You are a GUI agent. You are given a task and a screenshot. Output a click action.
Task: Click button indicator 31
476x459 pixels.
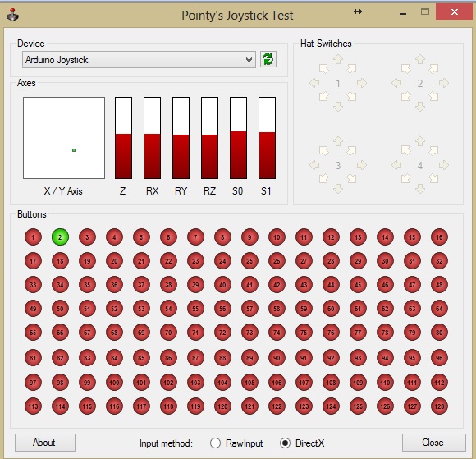(x=412, y=261)
